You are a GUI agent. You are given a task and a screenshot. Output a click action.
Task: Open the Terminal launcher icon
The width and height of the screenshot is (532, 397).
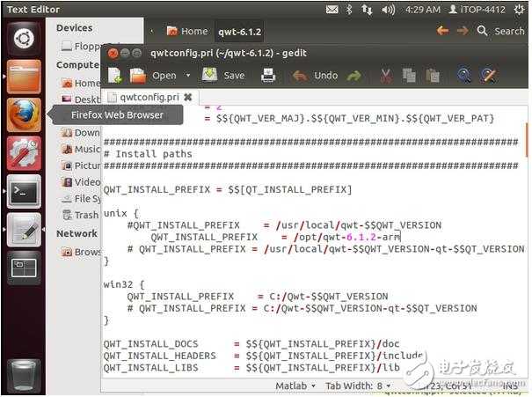[x=24, y=191]
